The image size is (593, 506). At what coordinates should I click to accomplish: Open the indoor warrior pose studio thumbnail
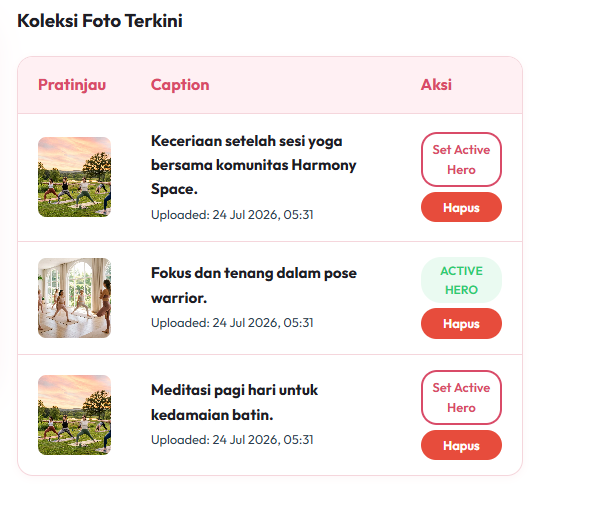pyautogui.click(x=75, y=298)
